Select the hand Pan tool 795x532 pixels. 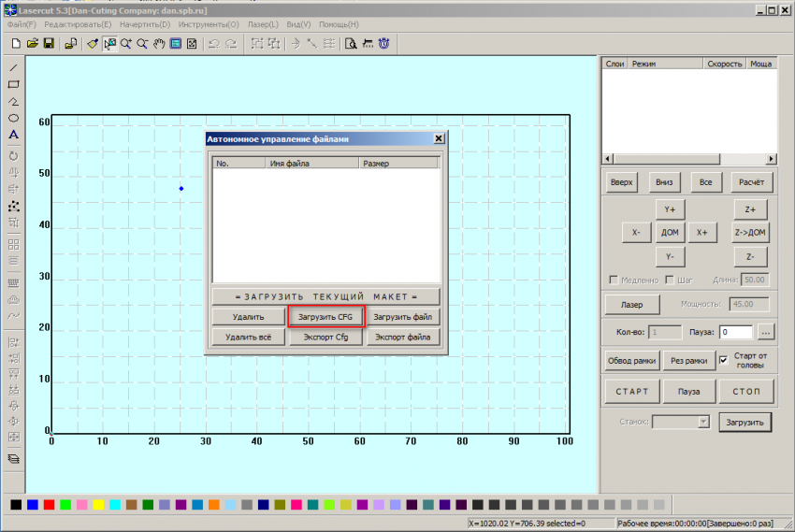(159, 43)
